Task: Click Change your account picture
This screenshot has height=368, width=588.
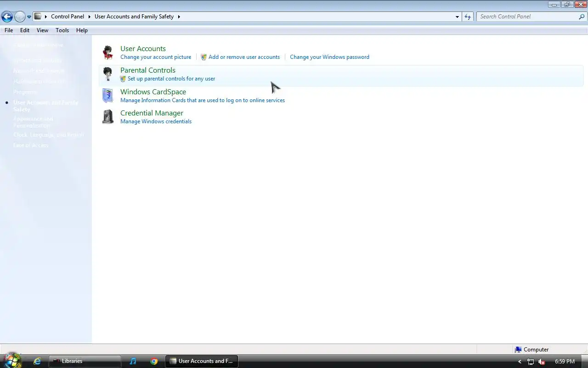Action: [x=156, y=57]
